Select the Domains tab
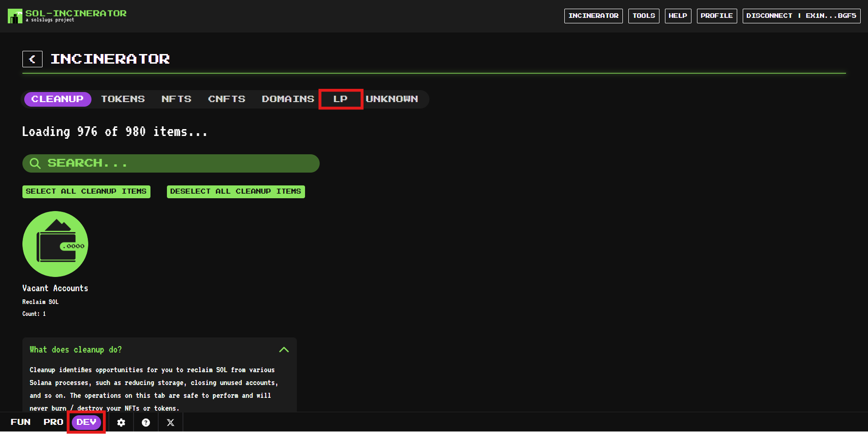 (288, 99)
